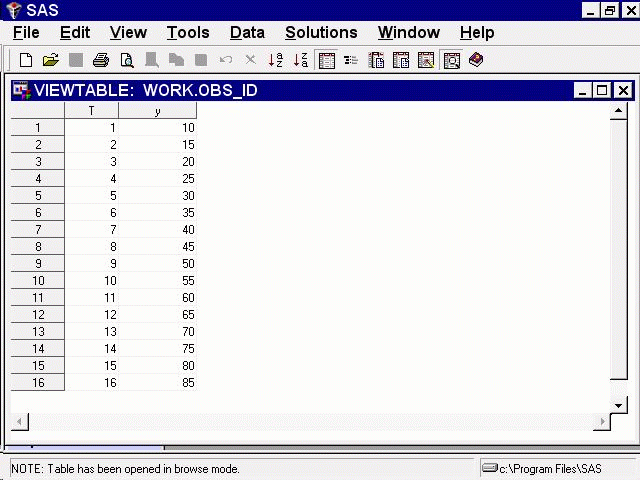The height and width of the screenshot is (480, 640).
Task: Select the T column header
Action: 91,111
